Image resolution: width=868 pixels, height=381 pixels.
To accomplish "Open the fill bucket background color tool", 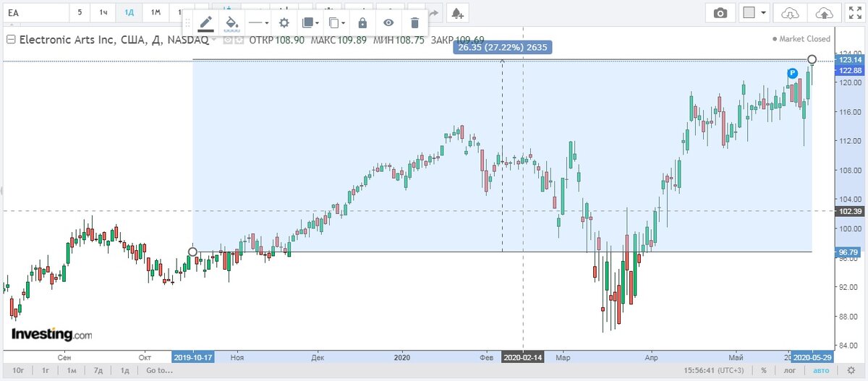I will click(232, 22).
